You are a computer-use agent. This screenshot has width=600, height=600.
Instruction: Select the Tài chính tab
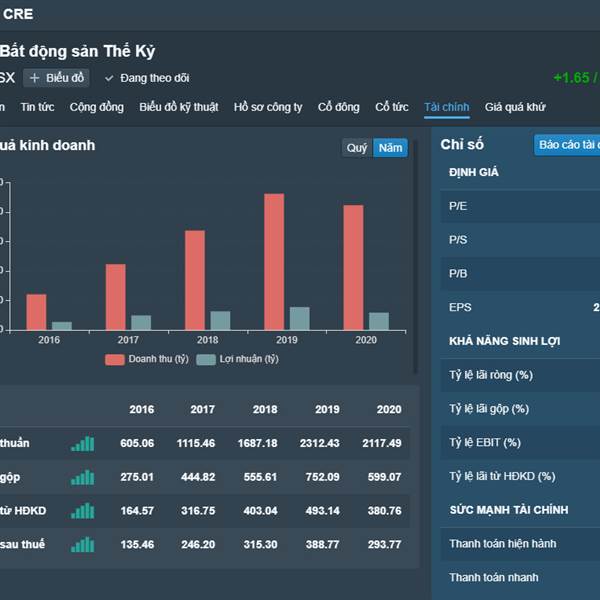pyautogui.click(x=447, y=107)
